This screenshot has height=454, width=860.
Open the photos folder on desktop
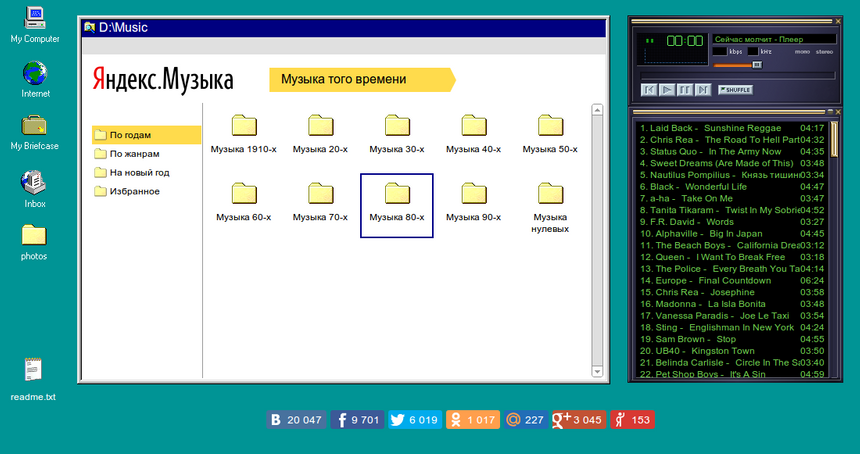pyautogui.click(x=34, y=242)
